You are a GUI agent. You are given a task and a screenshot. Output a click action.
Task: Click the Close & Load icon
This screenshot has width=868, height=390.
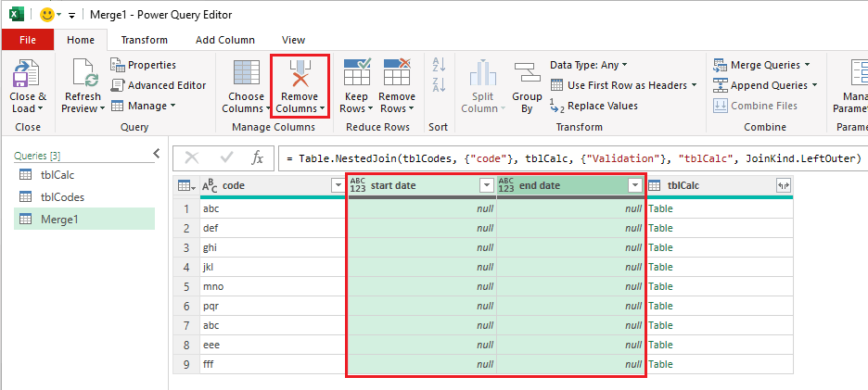click(28, 73)
